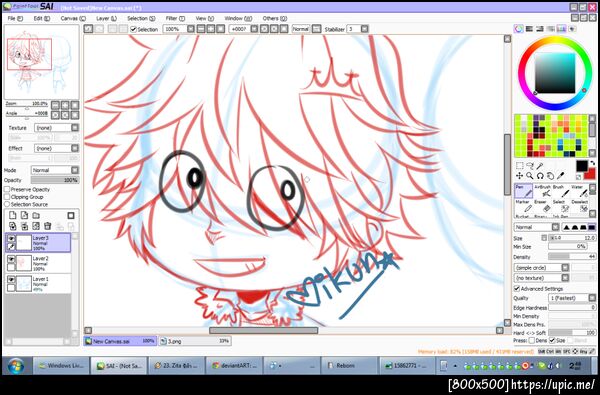Toggle pressure Size checkbox
This screenshot has height=395, width=600.
[552, 340]
